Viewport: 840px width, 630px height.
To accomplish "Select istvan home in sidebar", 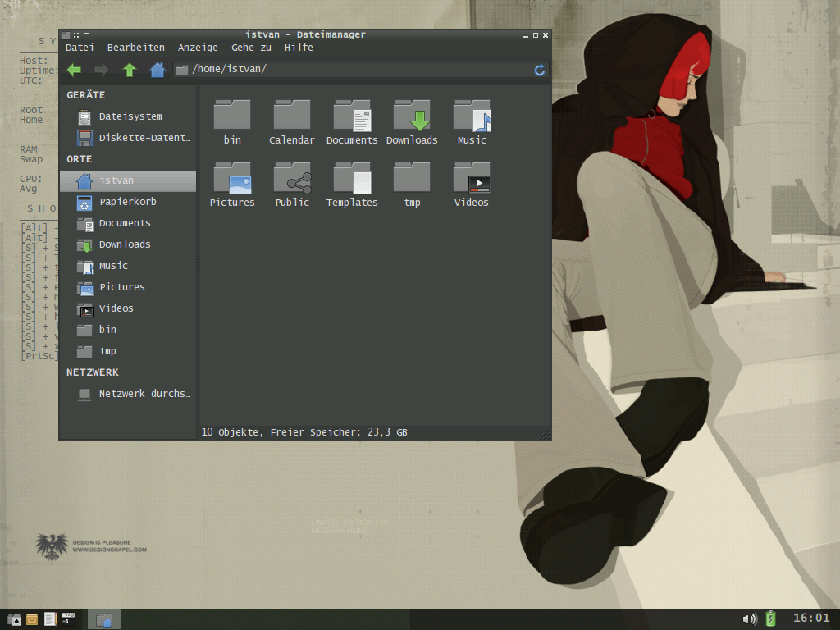I will point(128,180).
